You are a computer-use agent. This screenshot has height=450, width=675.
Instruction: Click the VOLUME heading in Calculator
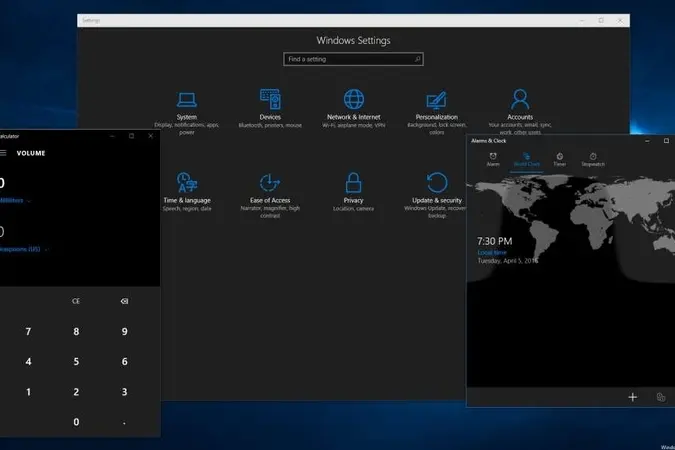coord(31,153)
